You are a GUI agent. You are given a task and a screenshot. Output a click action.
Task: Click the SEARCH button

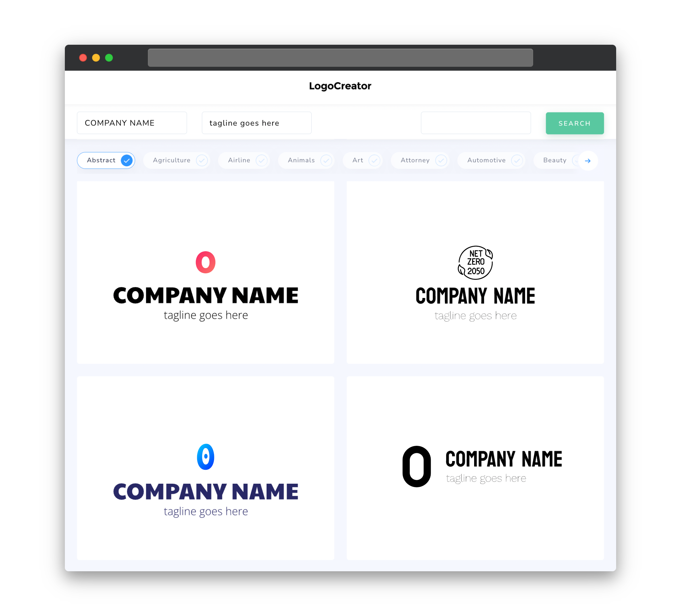(x=574, y=123)
